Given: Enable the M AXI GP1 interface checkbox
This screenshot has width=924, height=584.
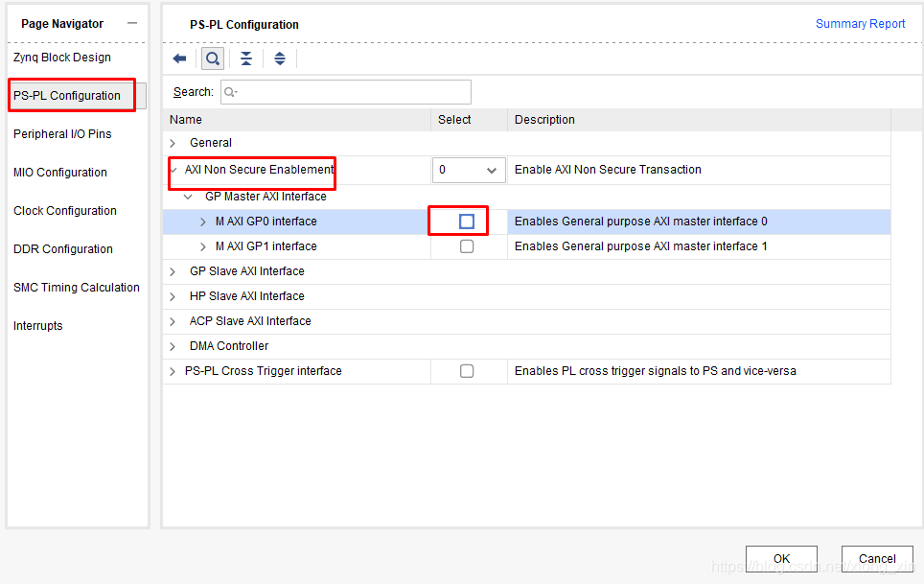Looking at the screenshot, I should 467,246.
